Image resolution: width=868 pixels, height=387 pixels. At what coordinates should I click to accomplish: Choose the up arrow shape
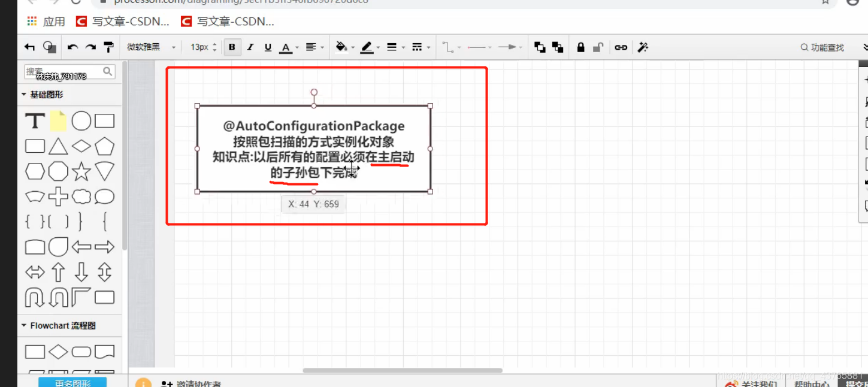pyautogui.click(x=58, y=272)
